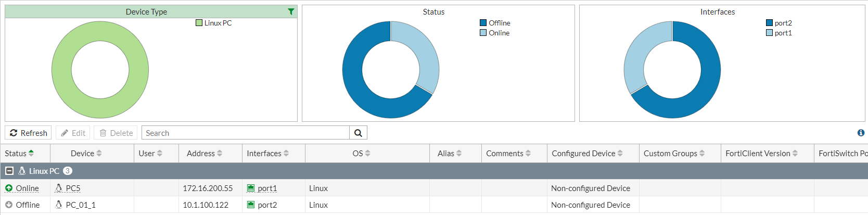
Task: Click the PC5 device name
Action: (73, 188)
